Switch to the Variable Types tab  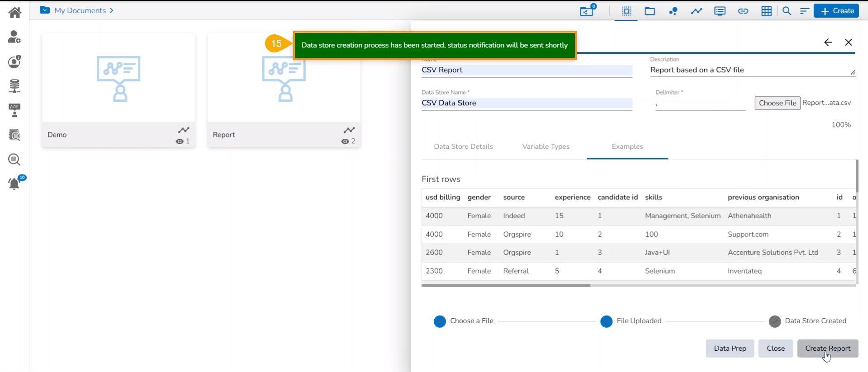click(545, 146)
